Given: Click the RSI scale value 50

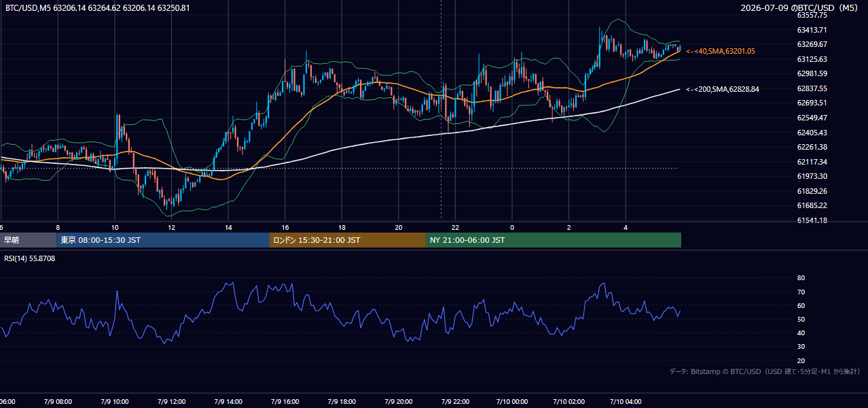Looking at the screenshot, I should pos(801,319).
